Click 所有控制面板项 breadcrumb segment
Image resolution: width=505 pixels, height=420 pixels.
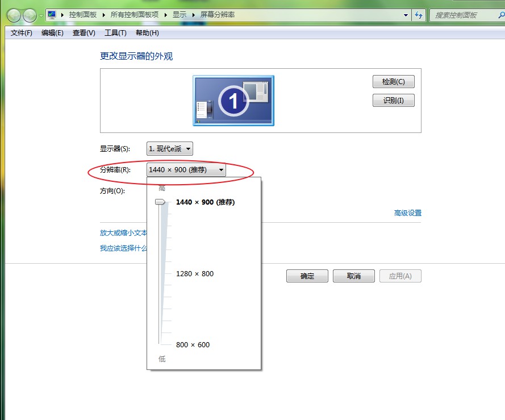[135, 15]
